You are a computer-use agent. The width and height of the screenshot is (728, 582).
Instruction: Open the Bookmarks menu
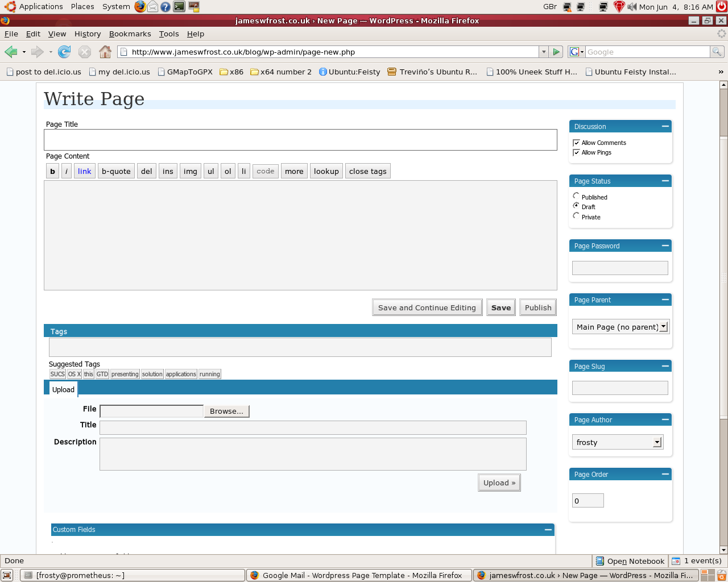pyautogui.click(x=130, y=34)
